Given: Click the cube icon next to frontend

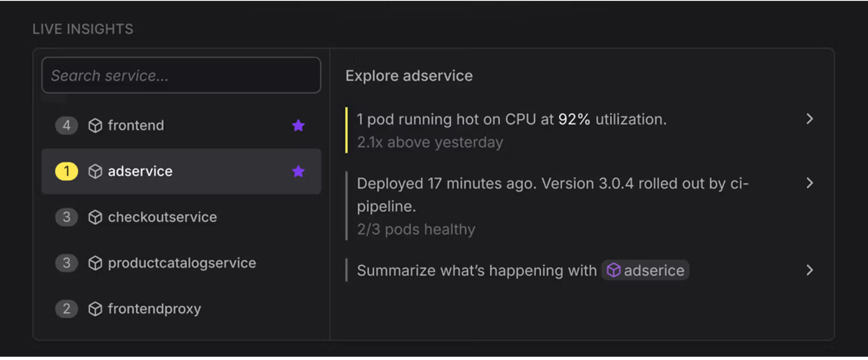Looking at the screenshot, I should coord(95,125).
